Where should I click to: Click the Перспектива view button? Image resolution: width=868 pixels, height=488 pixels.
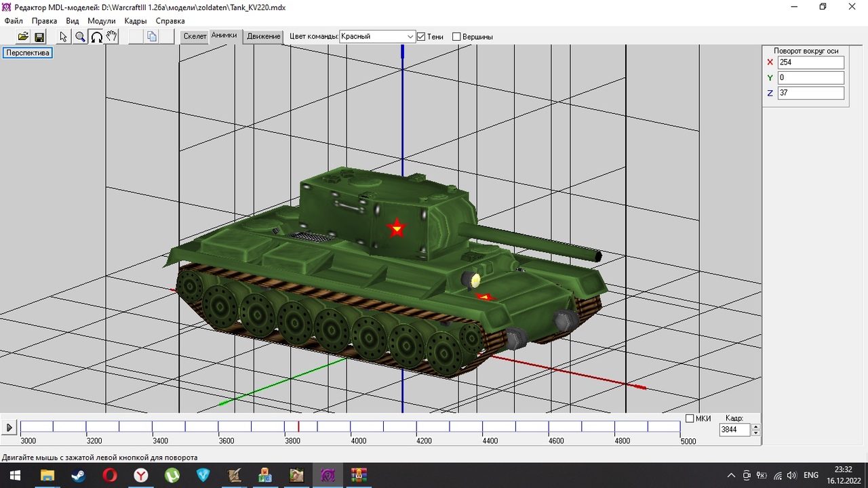[28, 53]
